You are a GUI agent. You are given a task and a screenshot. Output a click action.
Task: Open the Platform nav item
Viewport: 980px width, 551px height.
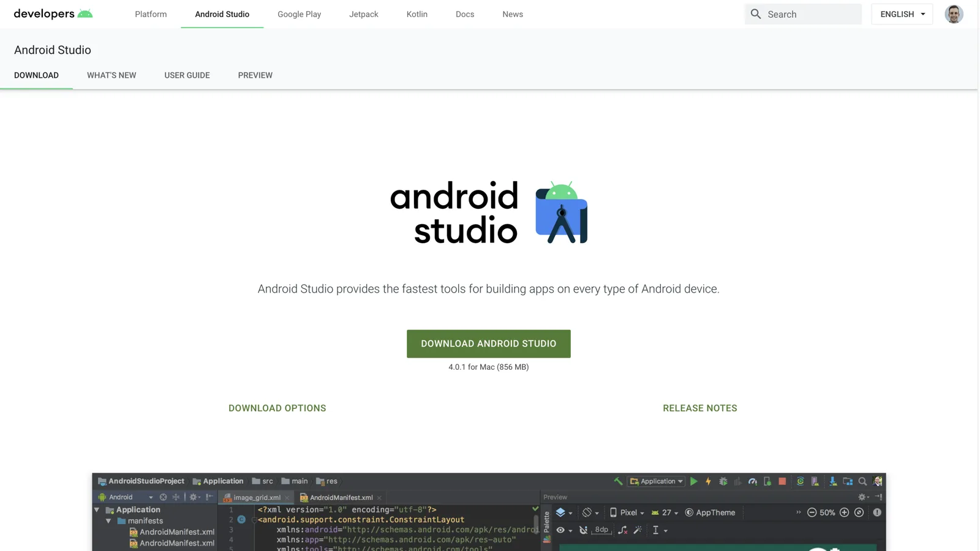[x=151, y=14]
